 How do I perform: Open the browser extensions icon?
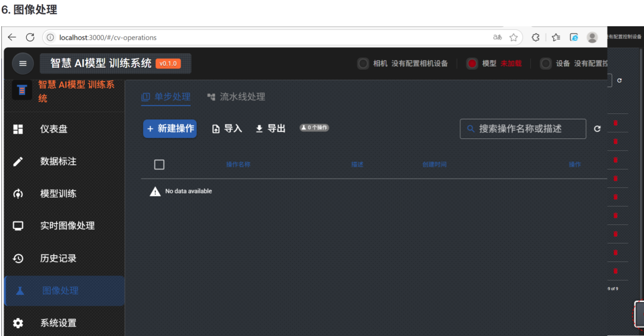(535, 38)
